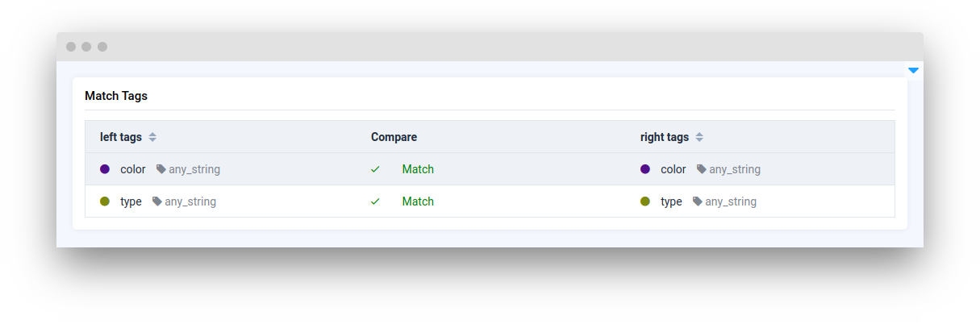This screenshot has width=980, height=328.
Task: Click the right tags column header label
Action: pos(665,137)
